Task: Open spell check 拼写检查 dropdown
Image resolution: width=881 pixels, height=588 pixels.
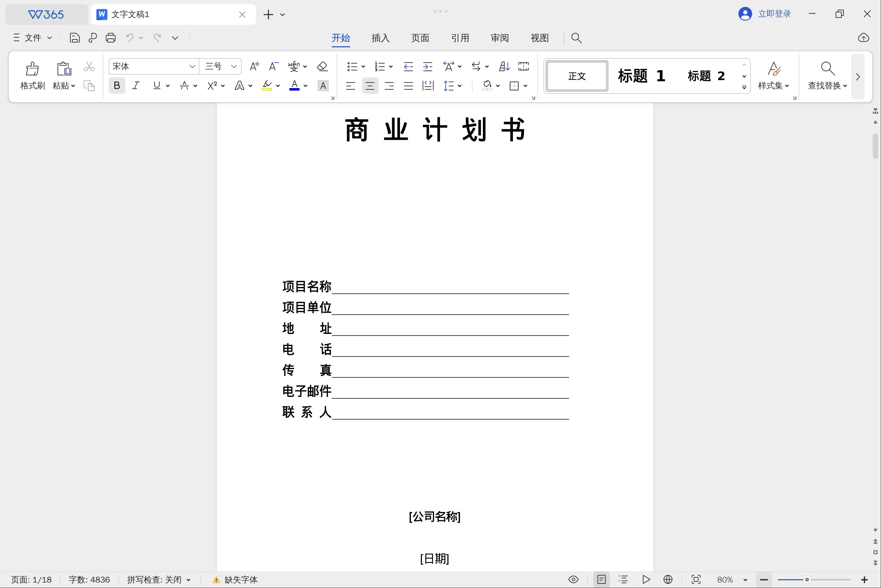Action: (x=189, y=580)
